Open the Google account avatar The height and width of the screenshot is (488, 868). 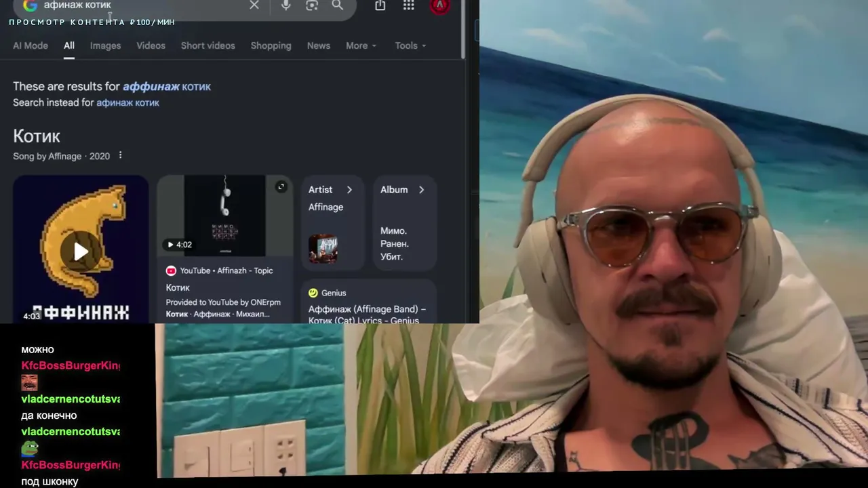[x=439, y=5]
